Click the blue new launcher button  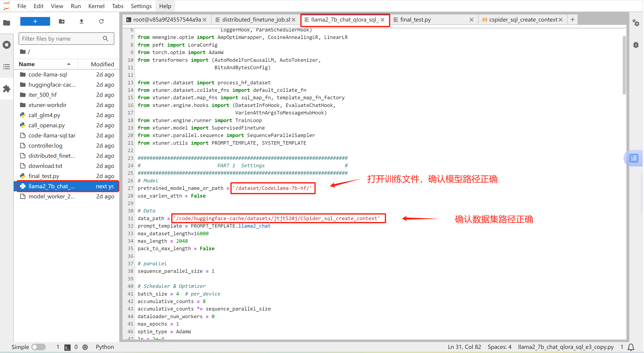pos(35,21)
